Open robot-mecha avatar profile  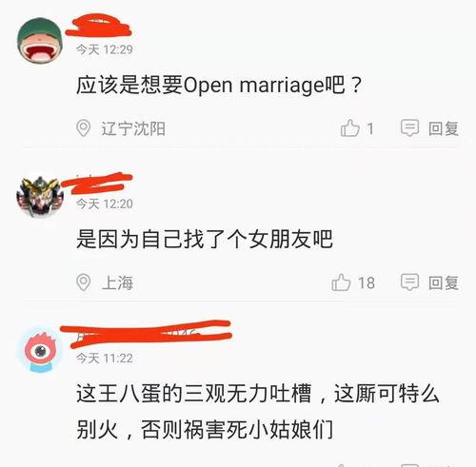tap(40, 195)
